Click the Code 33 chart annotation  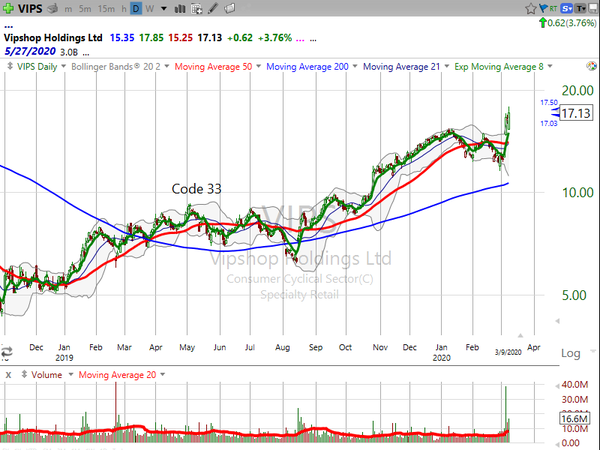tap(196, 189)
